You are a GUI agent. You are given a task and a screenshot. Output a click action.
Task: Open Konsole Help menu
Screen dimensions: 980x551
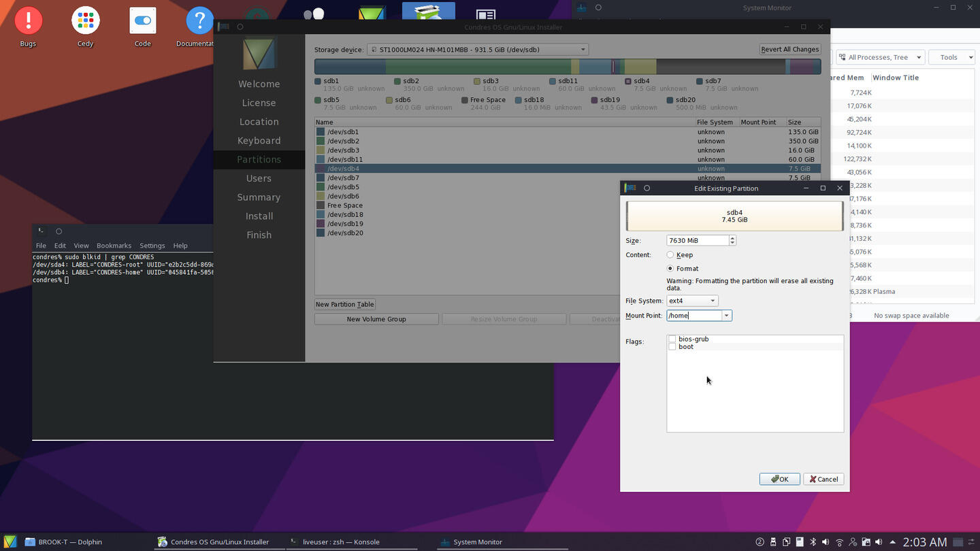pyautogui.click(x=180, y=246)
